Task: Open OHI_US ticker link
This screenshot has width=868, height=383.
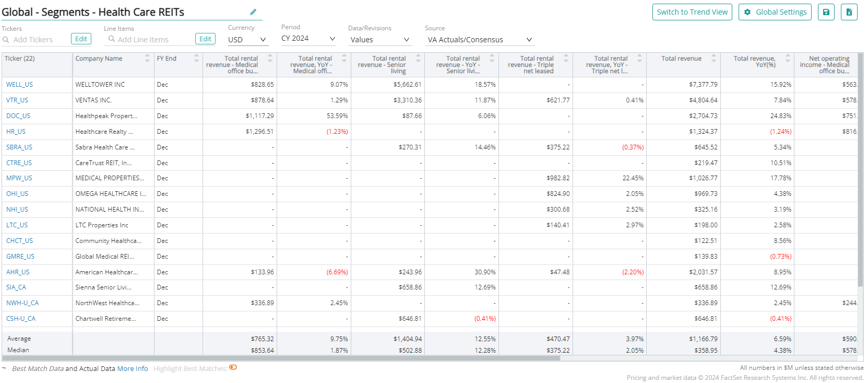Action: coord(17,194)
